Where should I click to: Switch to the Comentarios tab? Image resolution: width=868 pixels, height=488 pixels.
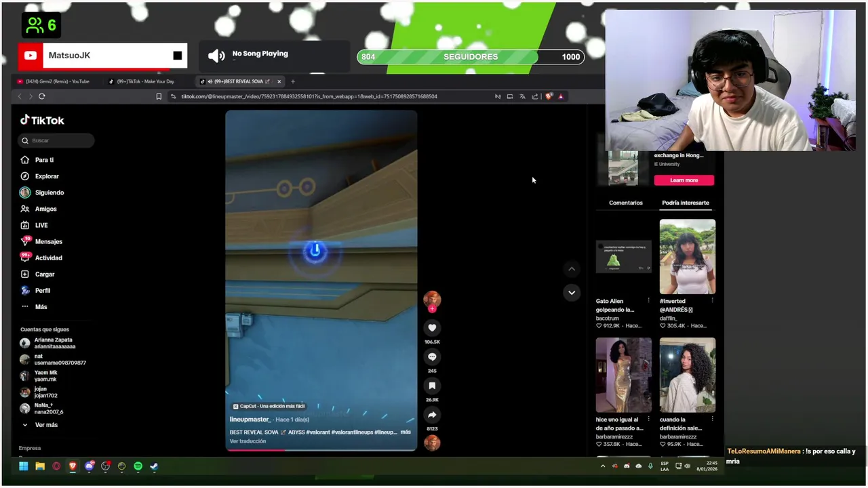[625, 203]
